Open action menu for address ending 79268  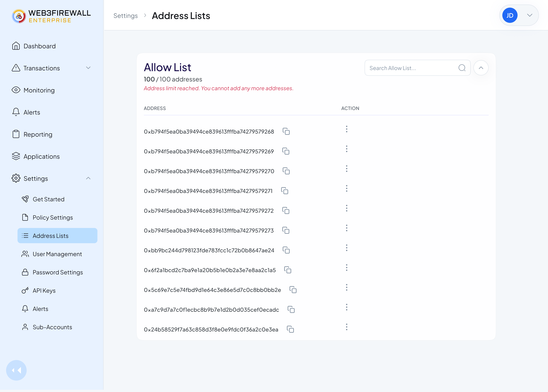tap(346, 129)
